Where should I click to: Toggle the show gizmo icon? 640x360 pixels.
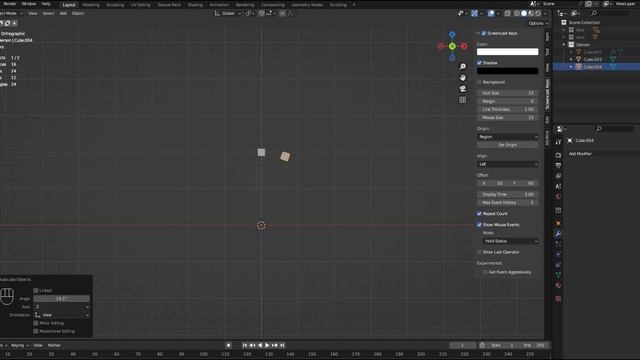coord(474,13)
